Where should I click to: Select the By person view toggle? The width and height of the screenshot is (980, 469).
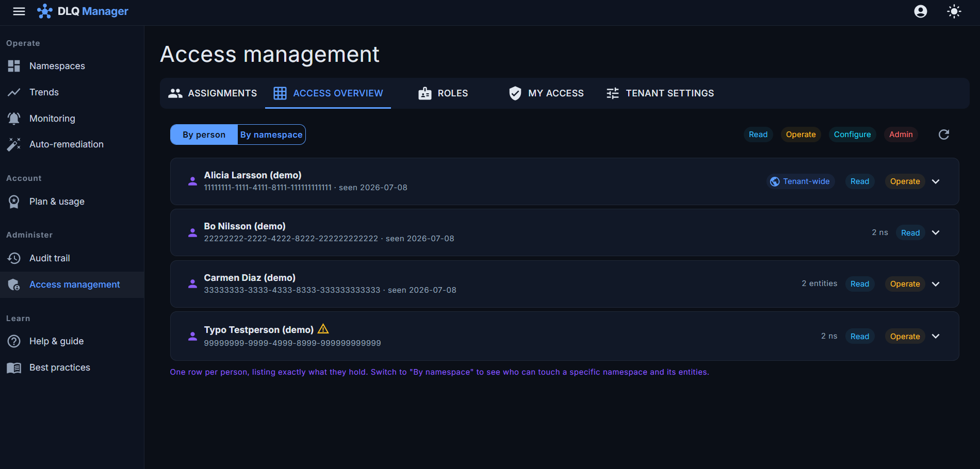pyautogui.click(x=204, y=135)
